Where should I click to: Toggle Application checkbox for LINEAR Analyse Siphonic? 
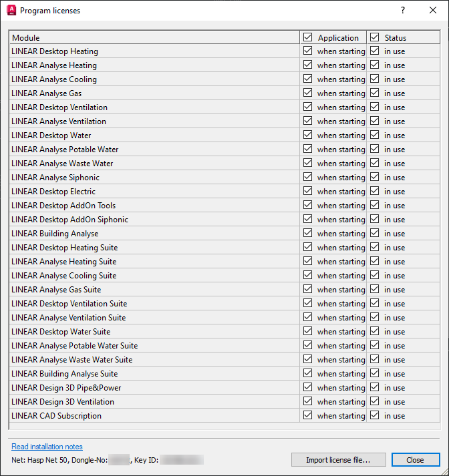click(307, 177)
